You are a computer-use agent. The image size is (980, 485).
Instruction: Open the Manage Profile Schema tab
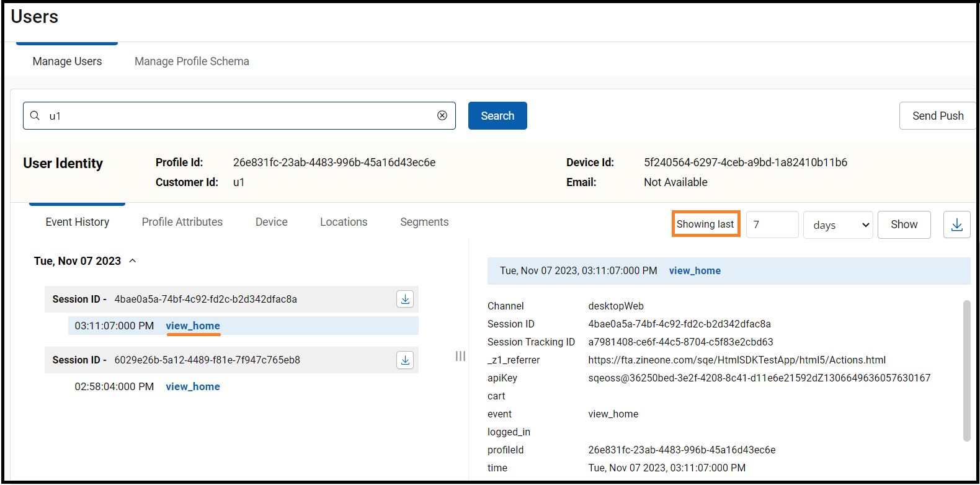pyautogui.click(x=192, y=61)
